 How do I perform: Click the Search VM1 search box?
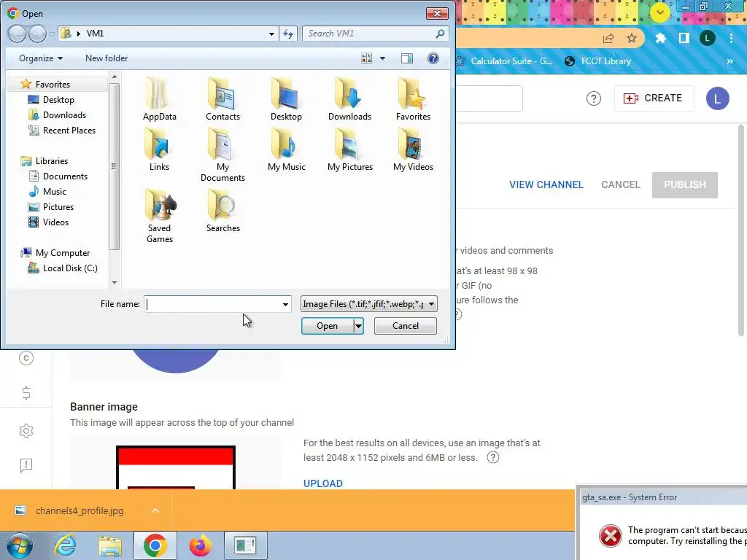pyautogui.click(x=370, y=34)
